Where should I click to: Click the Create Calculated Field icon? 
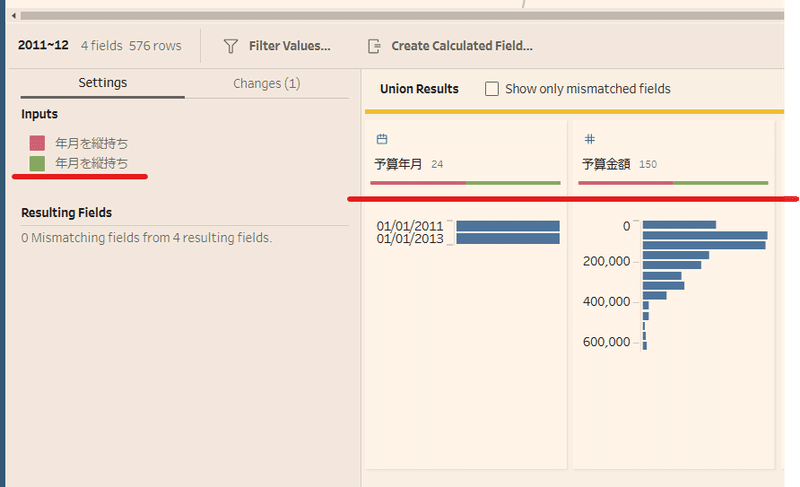coord(374,46)
